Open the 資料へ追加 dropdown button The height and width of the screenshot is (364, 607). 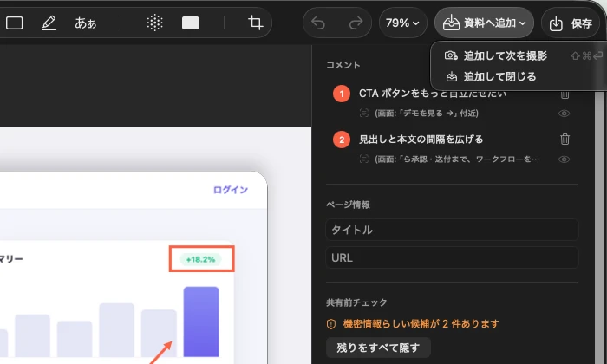[x=484, y=23]
